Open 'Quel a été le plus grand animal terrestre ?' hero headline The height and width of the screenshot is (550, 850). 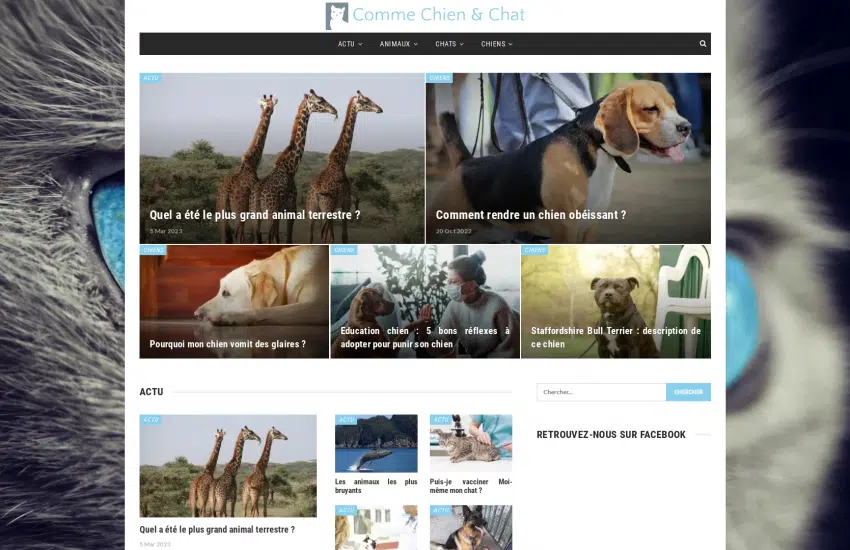pos(255,215)
